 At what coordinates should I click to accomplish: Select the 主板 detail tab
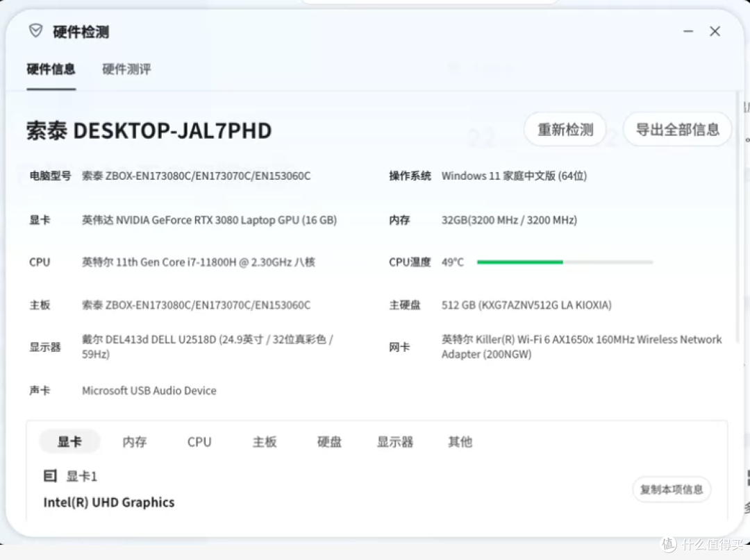point(265,441)
